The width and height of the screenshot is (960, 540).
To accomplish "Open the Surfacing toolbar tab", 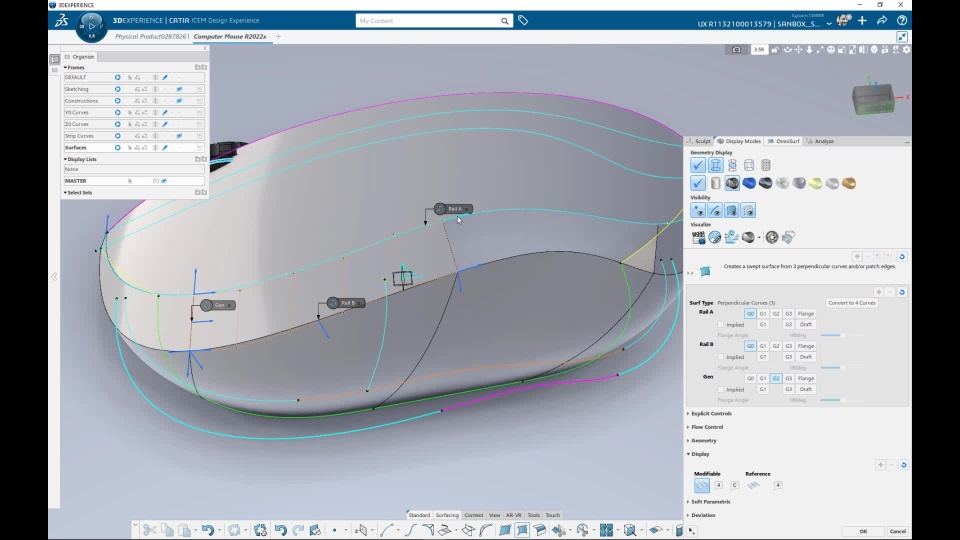I will [x=447, y=516].
